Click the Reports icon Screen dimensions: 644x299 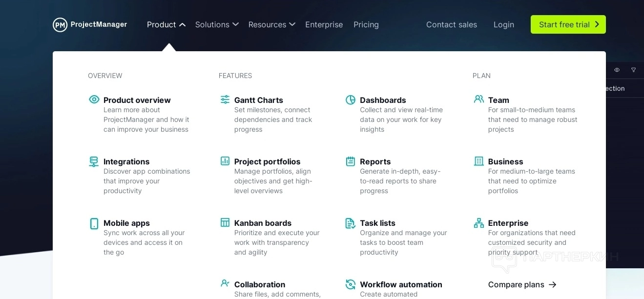pos(351,161)
